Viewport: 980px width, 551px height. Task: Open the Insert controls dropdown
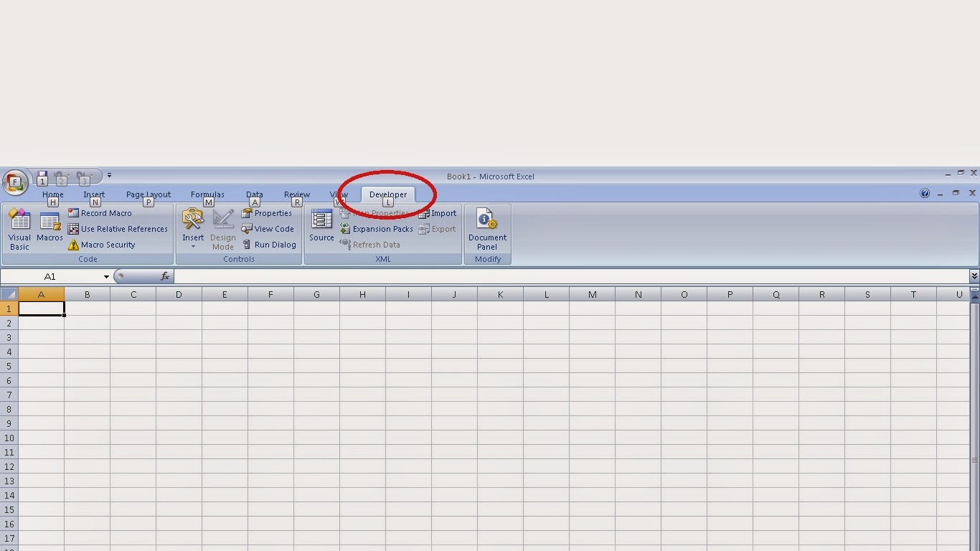pos(193,229)
